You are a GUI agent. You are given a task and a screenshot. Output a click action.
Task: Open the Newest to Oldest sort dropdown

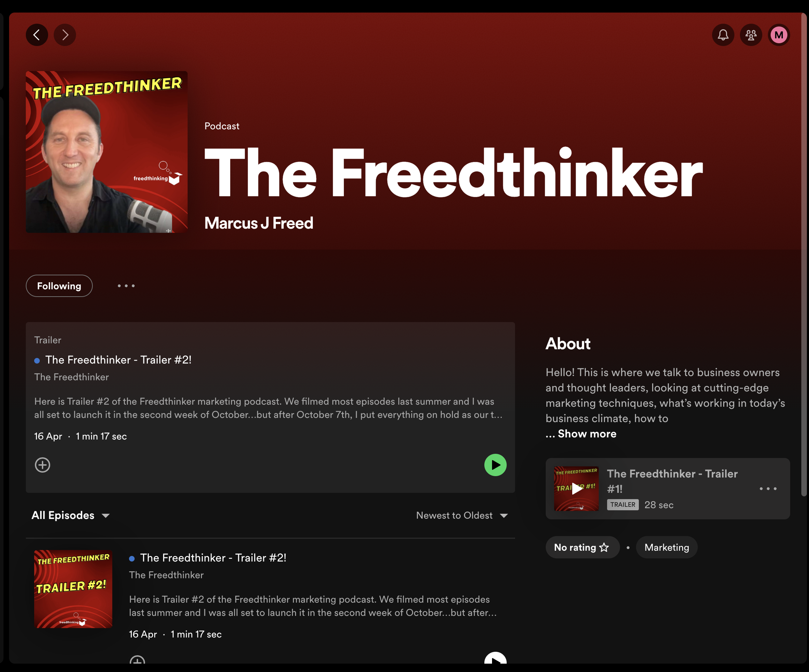click(462, 515)
